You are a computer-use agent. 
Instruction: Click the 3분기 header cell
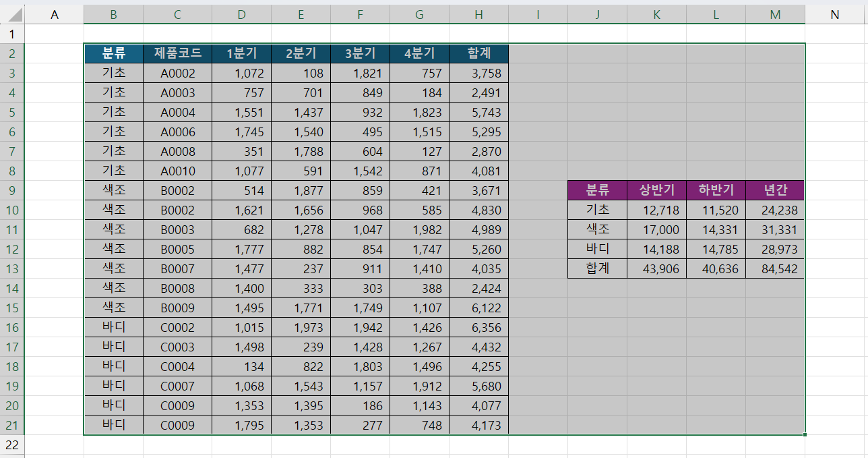[360, 53]
